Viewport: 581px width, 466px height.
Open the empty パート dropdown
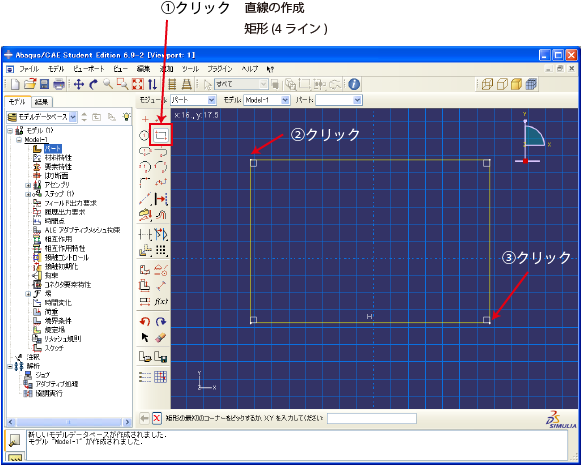tap(339, 100)
